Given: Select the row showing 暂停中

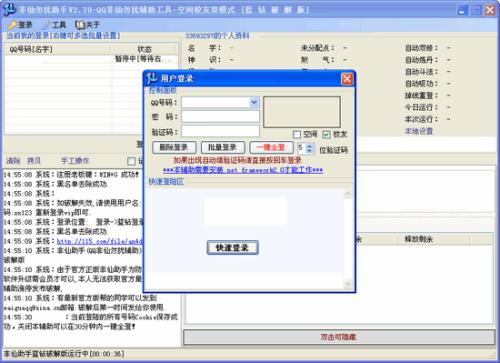Looking at the screenshot, I should point(91,59).
